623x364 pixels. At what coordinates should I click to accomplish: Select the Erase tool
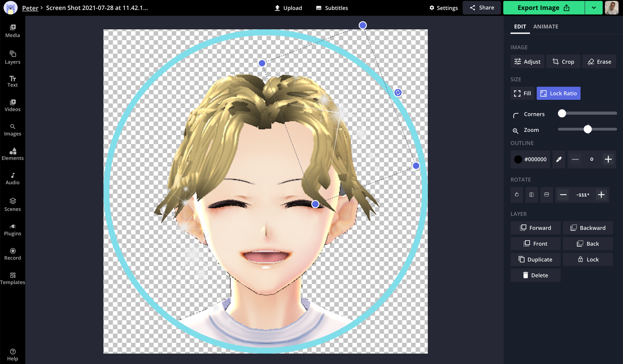pos(599,61)
